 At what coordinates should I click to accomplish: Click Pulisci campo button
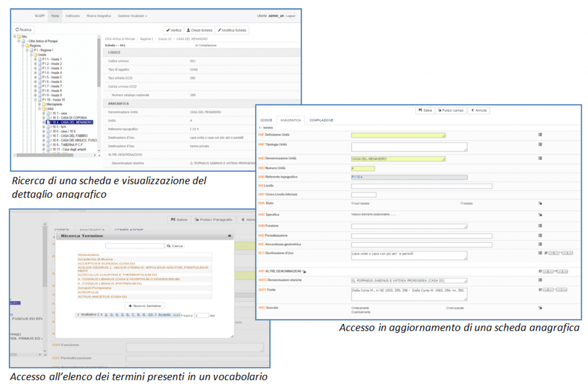click(x=451, y=110)
